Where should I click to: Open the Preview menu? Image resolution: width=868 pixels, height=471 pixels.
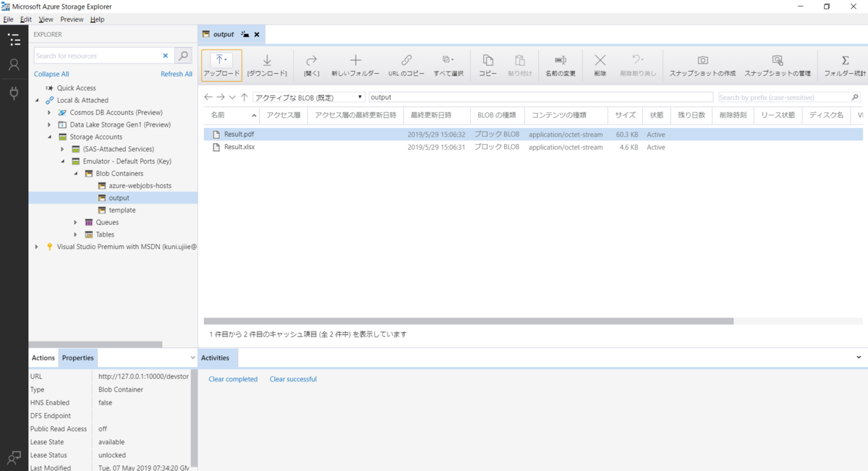coord(72,20)
